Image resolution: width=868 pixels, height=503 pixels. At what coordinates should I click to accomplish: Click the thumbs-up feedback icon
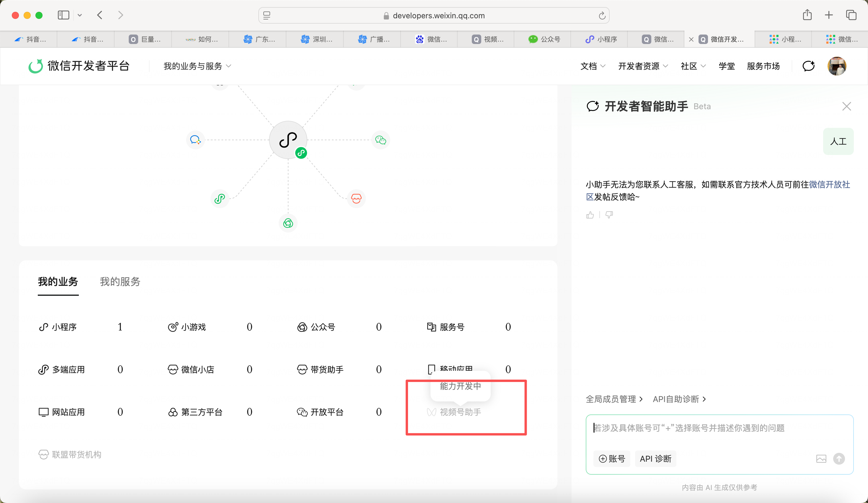pos(590,215)
